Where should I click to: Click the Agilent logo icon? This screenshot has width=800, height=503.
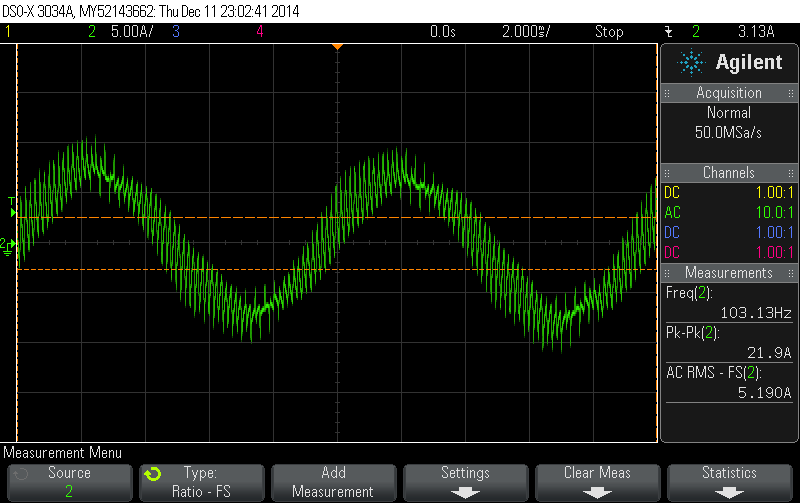point(691,63)
